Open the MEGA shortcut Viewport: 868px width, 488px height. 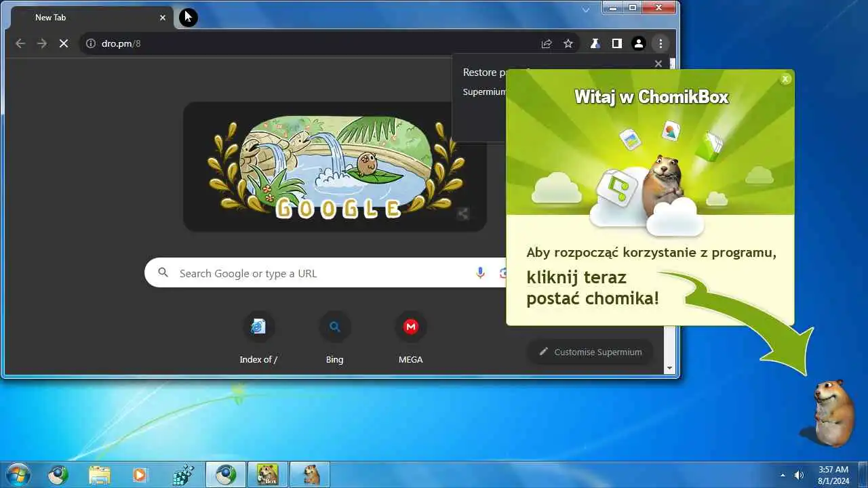click(x=410, y=338)
